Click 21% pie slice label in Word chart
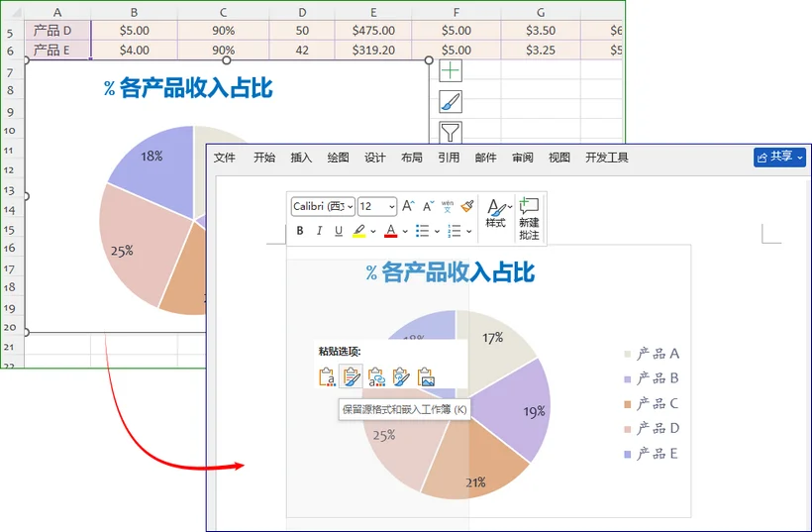This screenshot has width=812, height=532. tap(475, 482)
